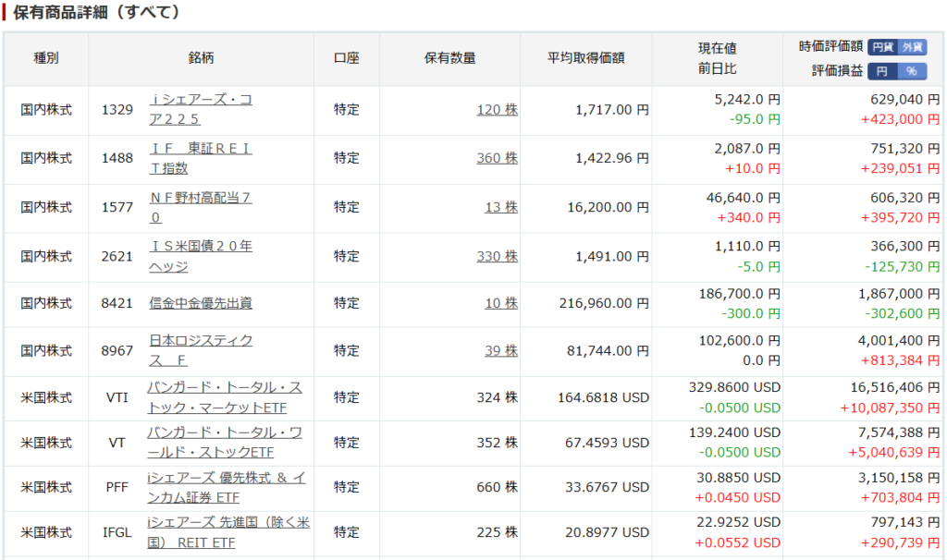Image resolution: width=947 pixels, height=560 pixels.
Task: Show profit/loss in 円
Action: (882, 71)
